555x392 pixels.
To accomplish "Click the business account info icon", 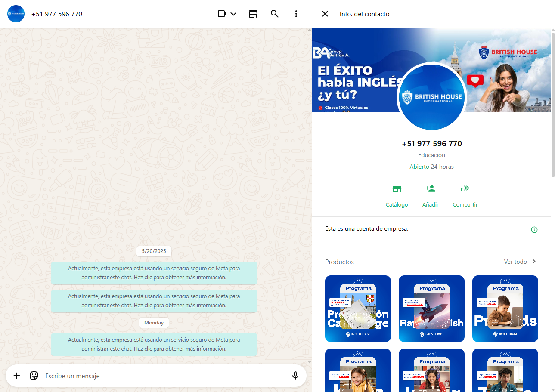I will pyautogui.click(x=534, y=230).
